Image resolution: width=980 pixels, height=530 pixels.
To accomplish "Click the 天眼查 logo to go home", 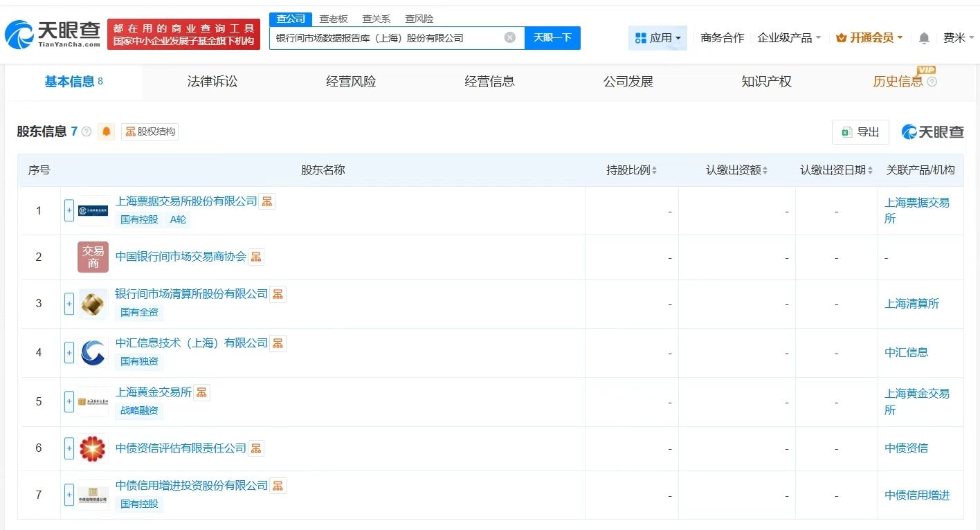I will pos(52,33).
